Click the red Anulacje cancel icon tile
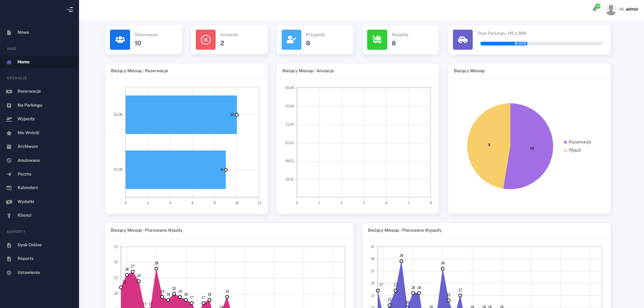The height and width of the screenshot is (308, 644). click(206, 40)
